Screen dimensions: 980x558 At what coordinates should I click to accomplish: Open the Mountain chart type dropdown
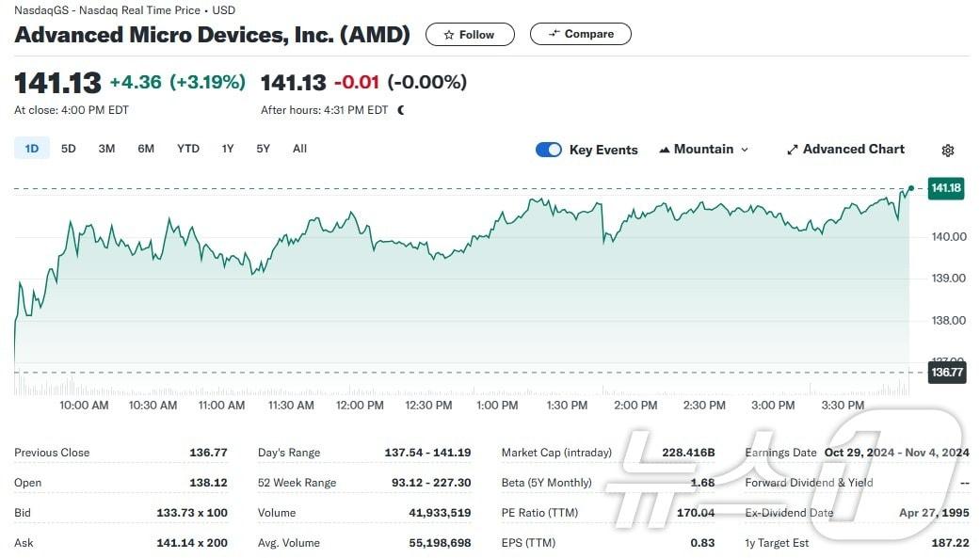pos(703,150)
